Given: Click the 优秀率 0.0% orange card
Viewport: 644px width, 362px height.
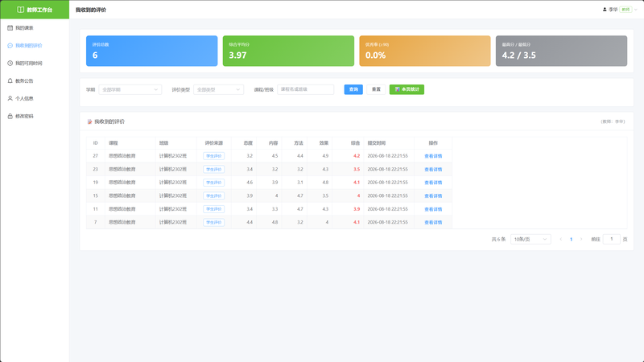Looking at the screenshot, I should pyautogui.click(x=425, y=51).
